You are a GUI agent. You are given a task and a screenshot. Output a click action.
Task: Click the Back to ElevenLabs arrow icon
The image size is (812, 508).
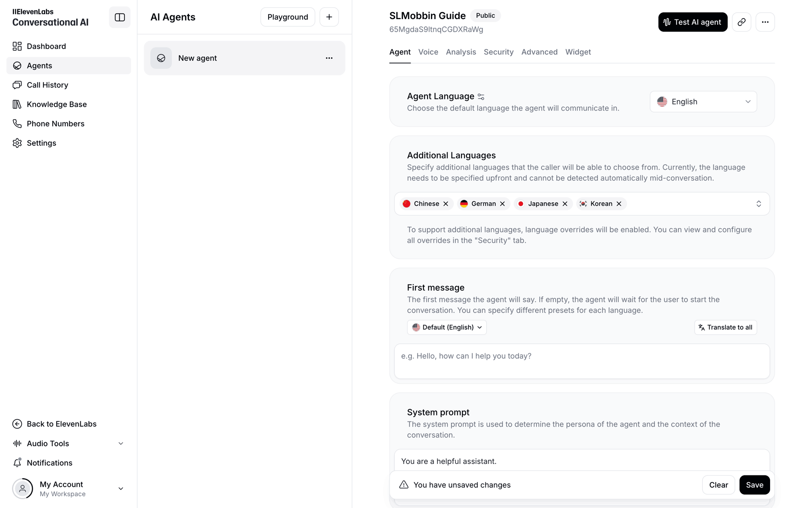pos(17,424)
